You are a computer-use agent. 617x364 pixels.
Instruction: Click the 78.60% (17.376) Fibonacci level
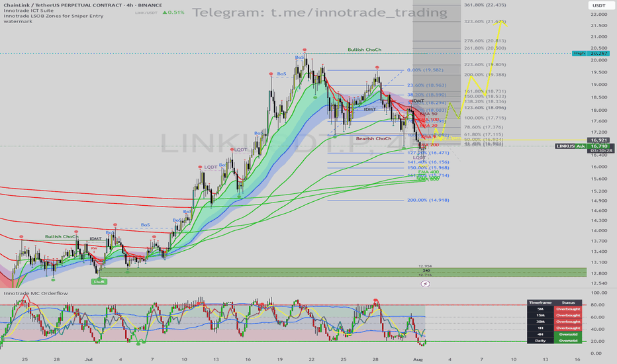(484, 127)
